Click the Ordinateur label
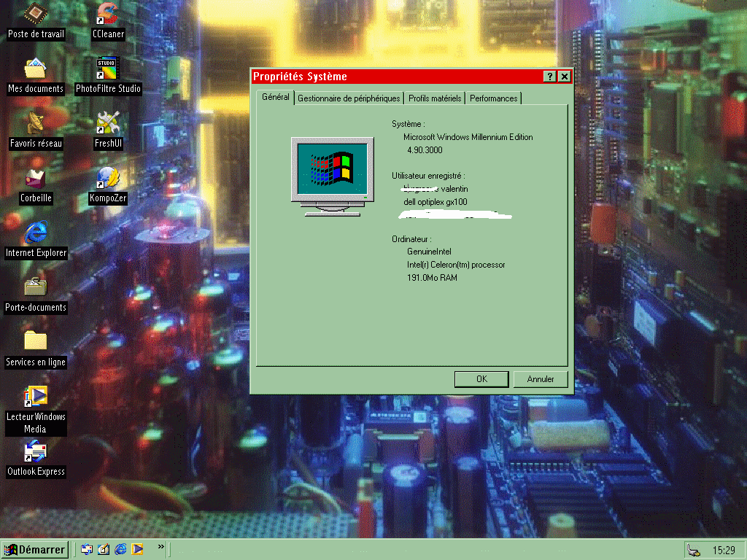Viewport: 747px width, 560px height. 411,239
